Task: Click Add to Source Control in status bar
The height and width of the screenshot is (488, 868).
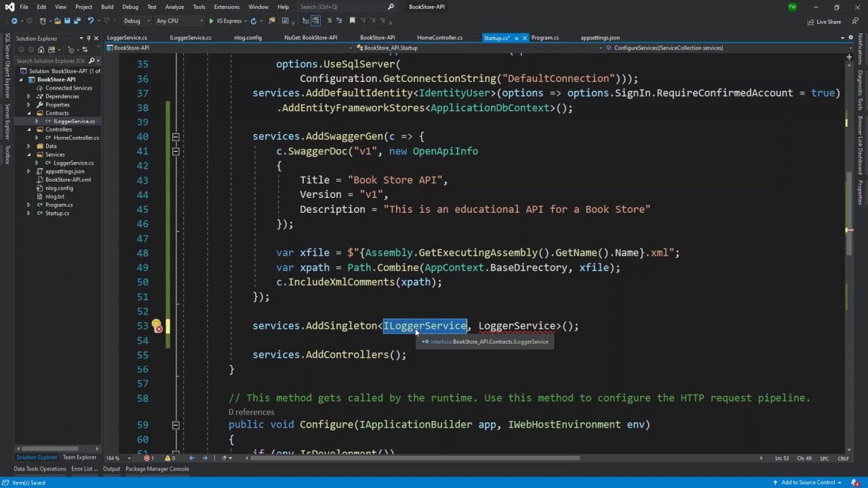Action: (808, 483)
